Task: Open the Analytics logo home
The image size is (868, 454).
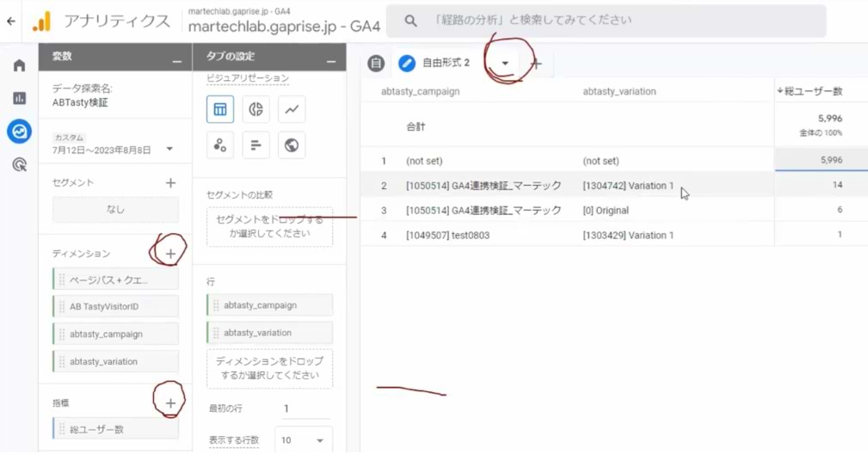Action: [41, 21]
